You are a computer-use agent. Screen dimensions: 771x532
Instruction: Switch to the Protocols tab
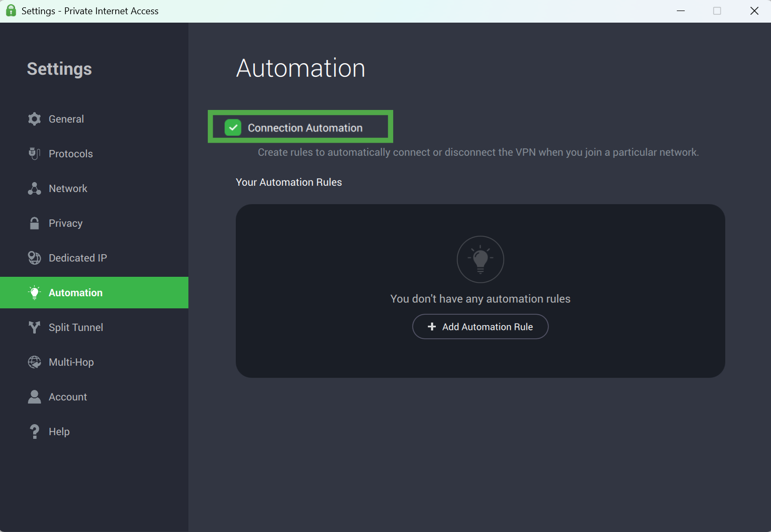94,154
